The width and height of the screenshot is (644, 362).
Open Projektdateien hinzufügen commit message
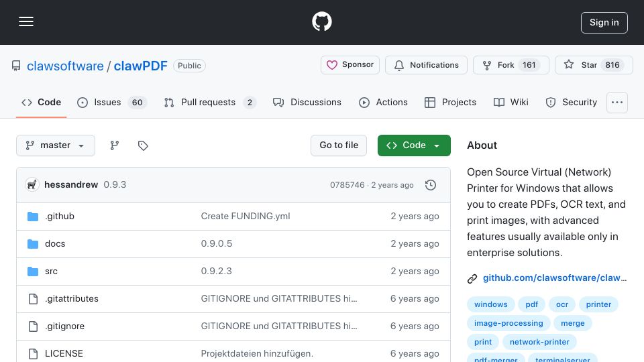point(257,354)
